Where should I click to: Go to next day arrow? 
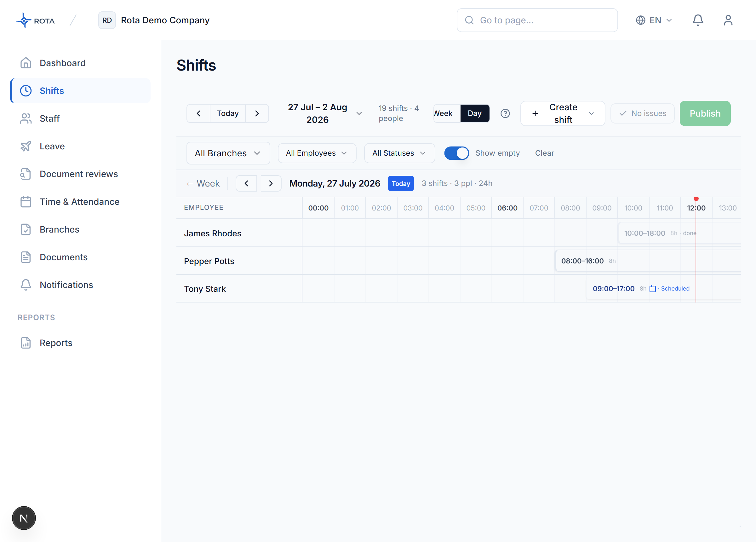(x=271, y=183)
